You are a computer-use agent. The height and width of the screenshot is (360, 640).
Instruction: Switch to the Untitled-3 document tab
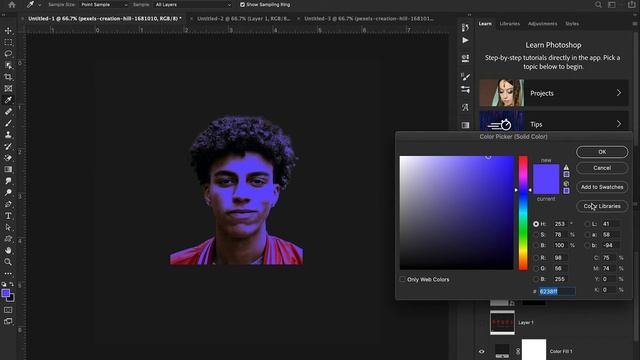click(x=369, y=18)
